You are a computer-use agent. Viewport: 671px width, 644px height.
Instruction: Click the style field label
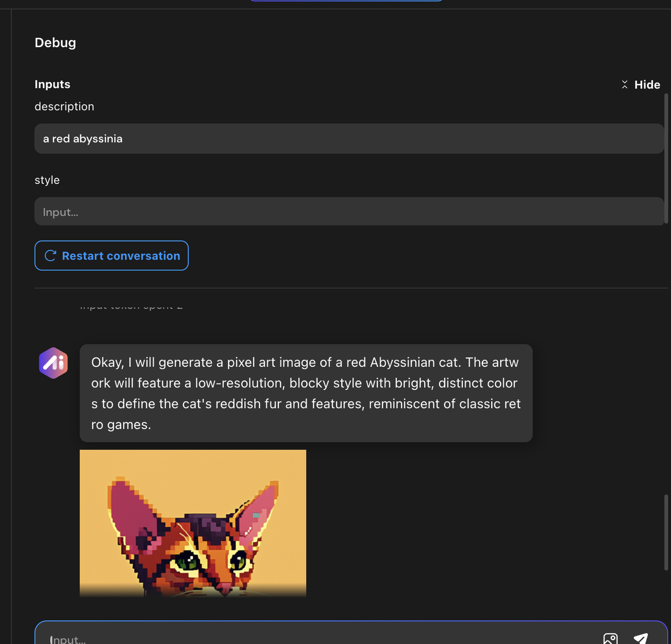coord(47,180)
